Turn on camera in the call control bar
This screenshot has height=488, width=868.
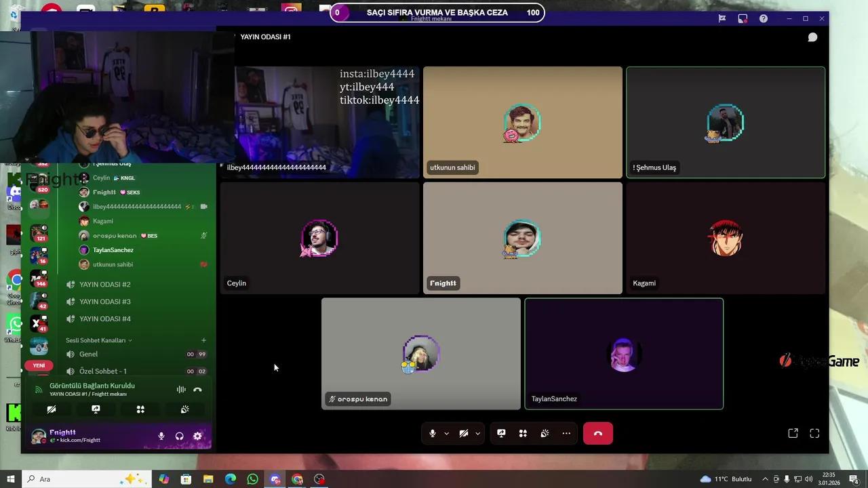pos(464,434)
